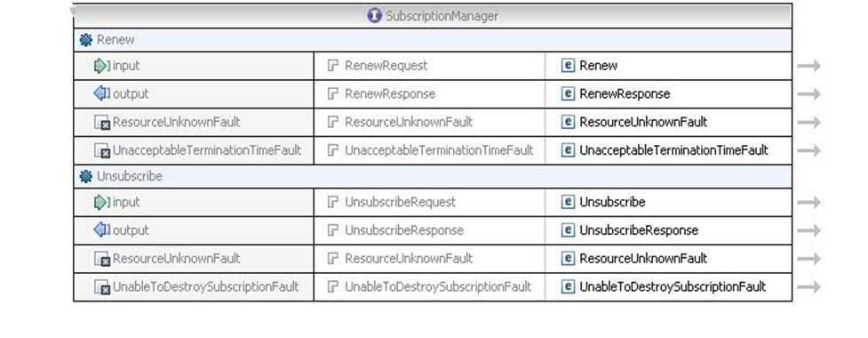Open the arrow beside UnableToDestroySubscriptionFault element
The height and width of the screenshot is (338, 868).
pyautogui.click(x=808, y=287)
